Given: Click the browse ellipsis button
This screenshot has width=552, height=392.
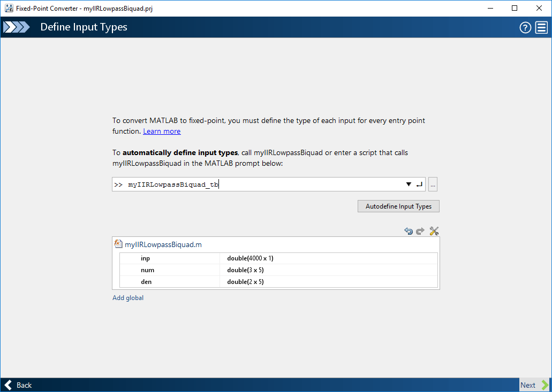Looking at the screenshot, I should coord(433,185).
